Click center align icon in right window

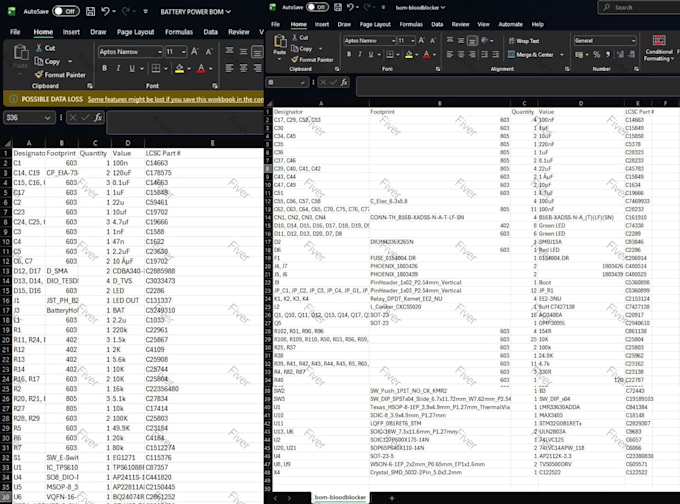click(x=461, y=55)
